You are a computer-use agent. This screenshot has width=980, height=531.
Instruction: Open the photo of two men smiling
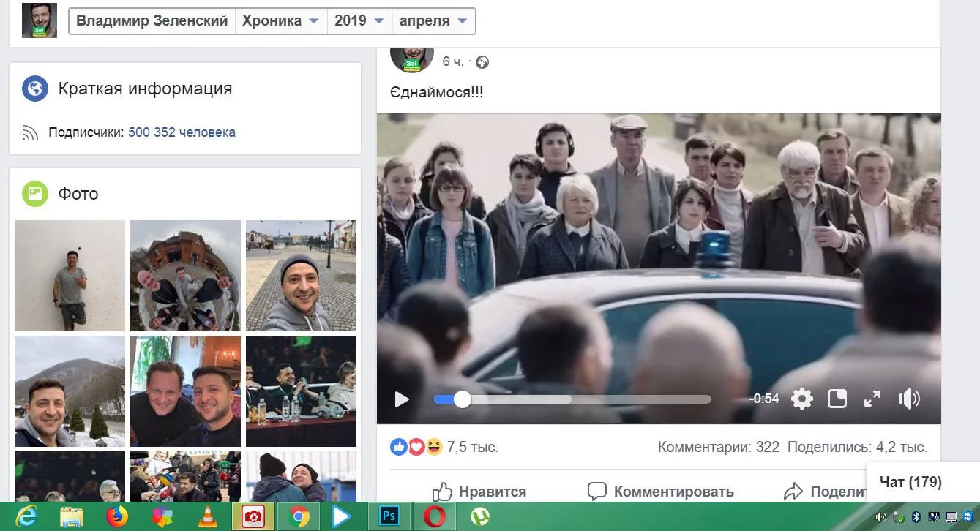(185, 391)
